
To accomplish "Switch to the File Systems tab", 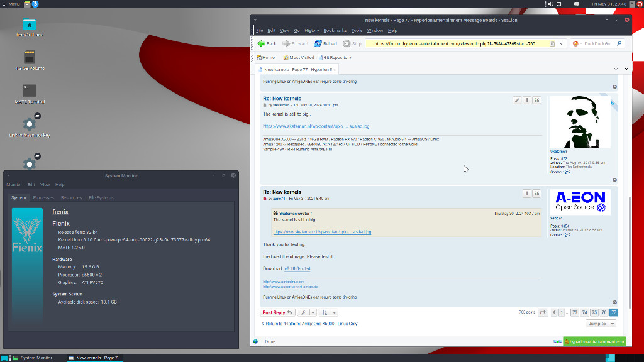I will [x=101, y=198].
